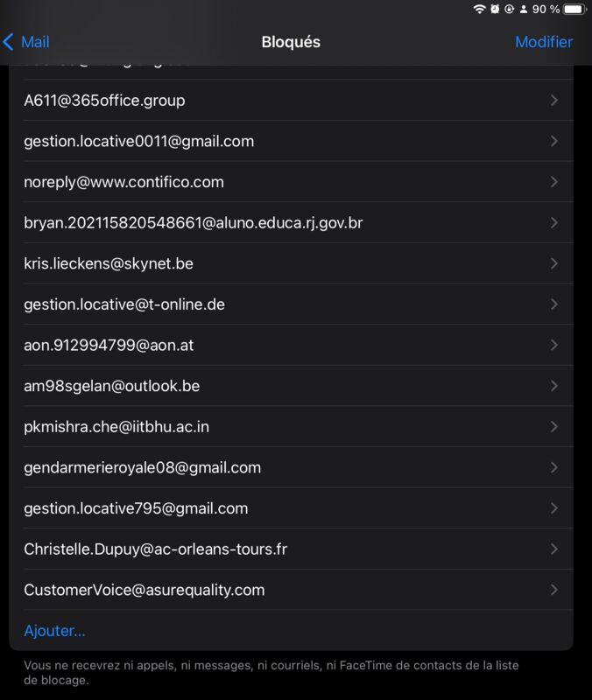Tap the person status icon
This screenshot has height=700, width=592.
click(523, 9)
